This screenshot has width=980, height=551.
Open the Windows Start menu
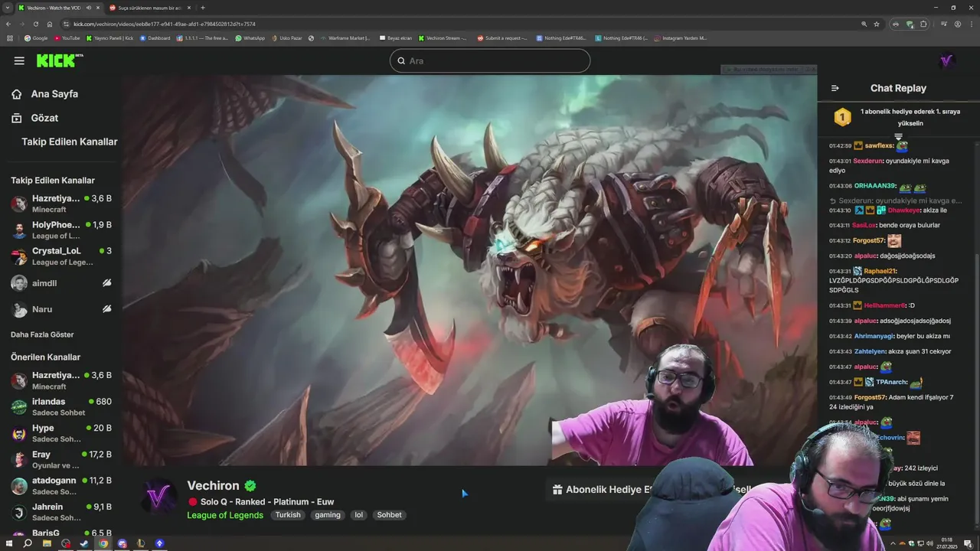click(9, 543)
